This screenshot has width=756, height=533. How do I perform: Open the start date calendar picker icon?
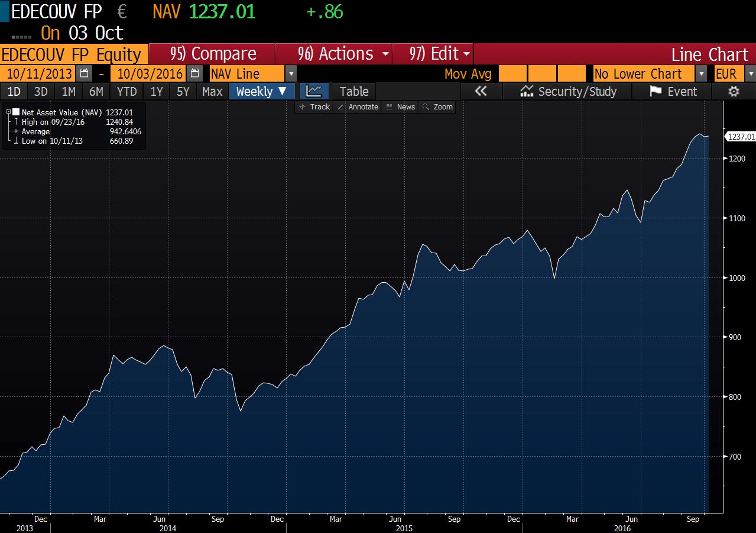point(84,74)
